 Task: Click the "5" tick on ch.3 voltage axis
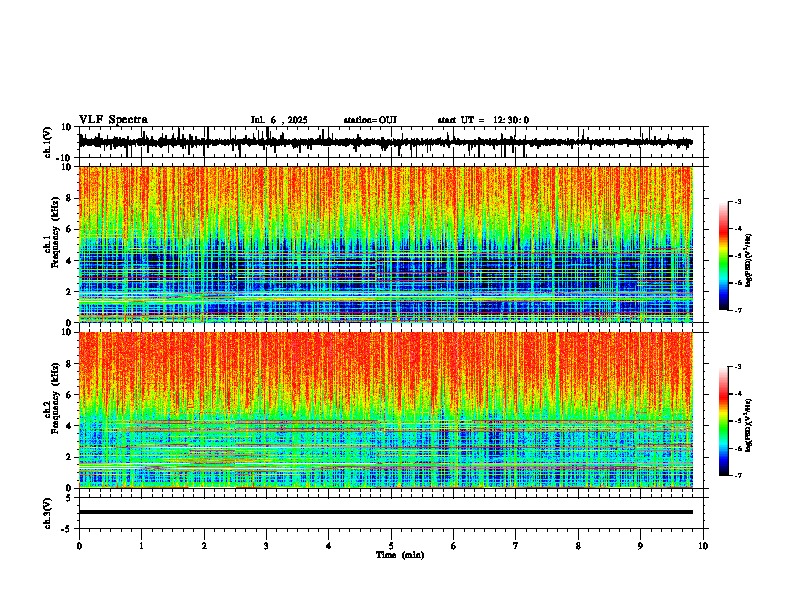70,498
